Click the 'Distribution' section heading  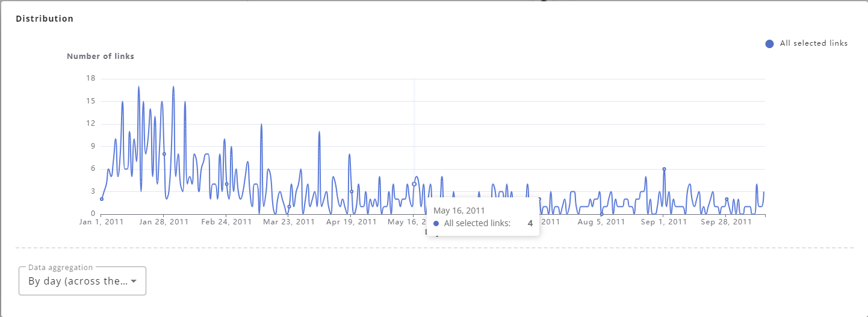point(45,19)
